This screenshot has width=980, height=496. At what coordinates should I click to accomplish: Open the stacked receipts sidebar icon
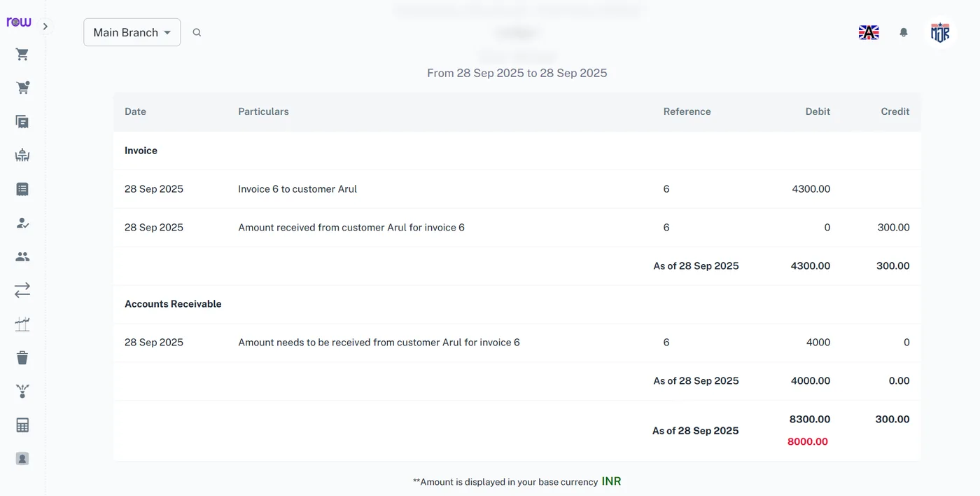(x=22, y=121)
